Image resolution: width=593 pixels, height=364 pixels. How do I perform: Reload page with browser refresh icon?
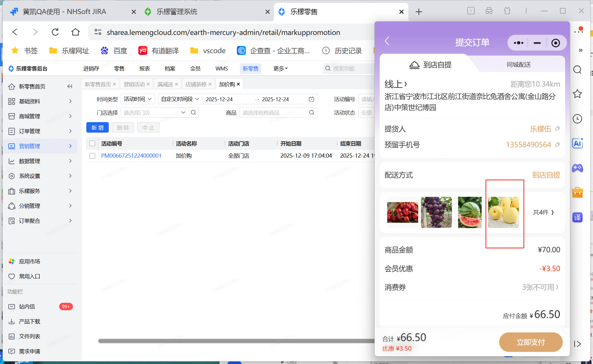55,32
